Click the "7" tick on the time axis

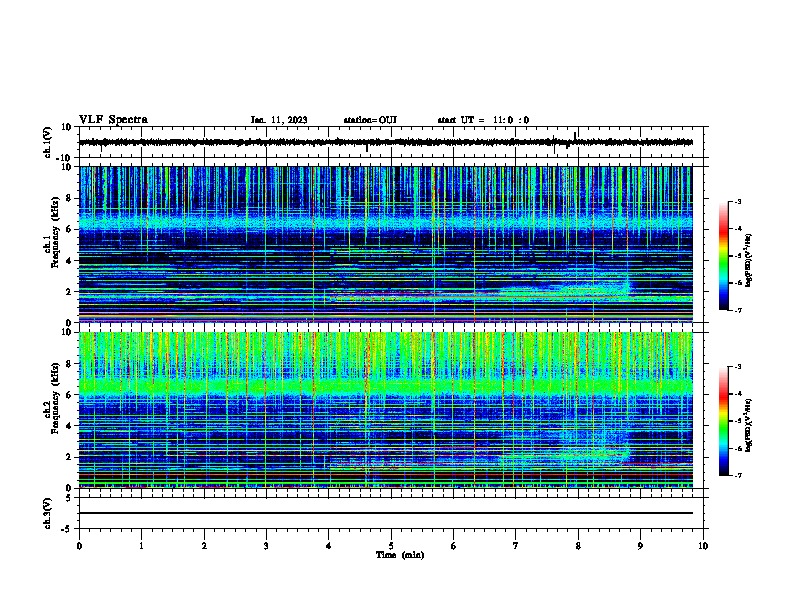516,546
